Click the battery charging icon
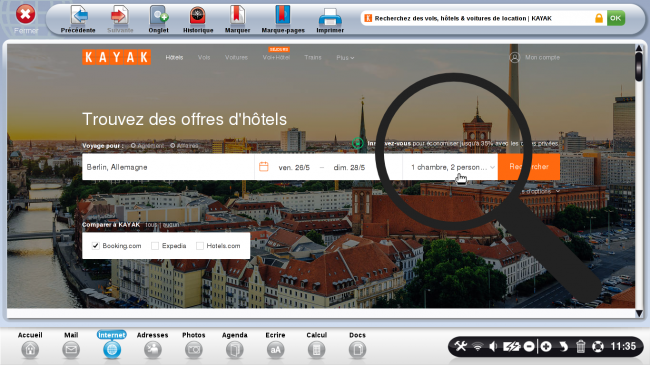Viewport: 650px width, 365px height. (x=511, y=346)
